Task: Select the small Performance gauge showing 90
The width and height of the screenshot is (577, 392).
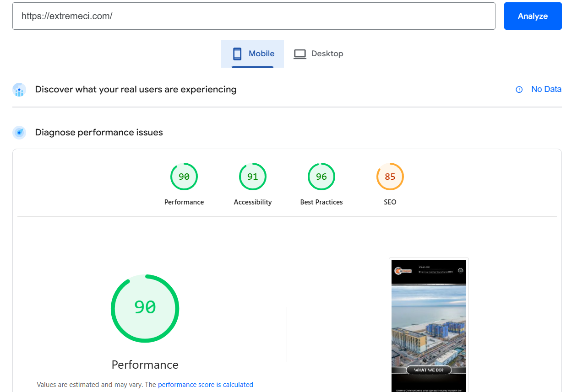Action: [184, 177]
